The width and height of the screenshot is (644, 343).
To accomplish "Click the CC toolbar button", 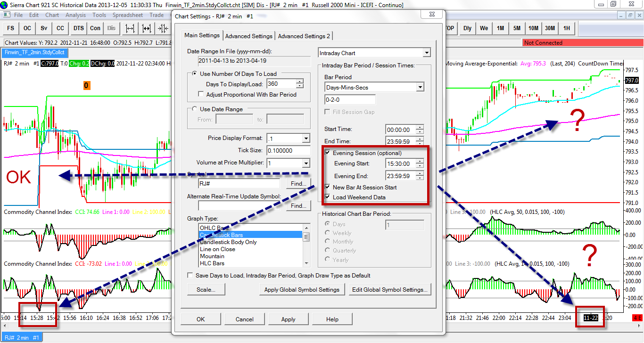I will [x=60, y=28].
